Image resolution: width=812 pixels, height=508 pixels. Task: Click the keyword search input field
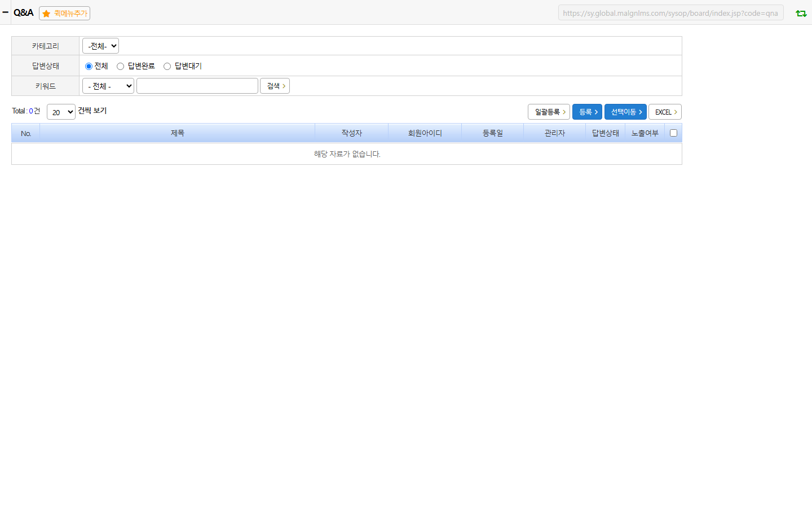click(197, 86)
